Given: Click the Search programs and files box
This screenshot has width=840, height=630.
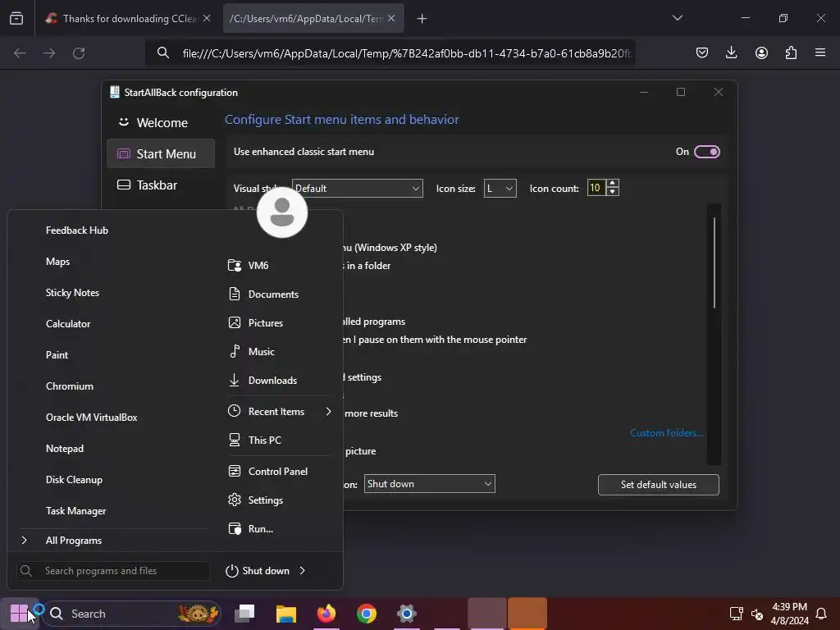Looking at the screenshot, I should [x=113, y=571].
